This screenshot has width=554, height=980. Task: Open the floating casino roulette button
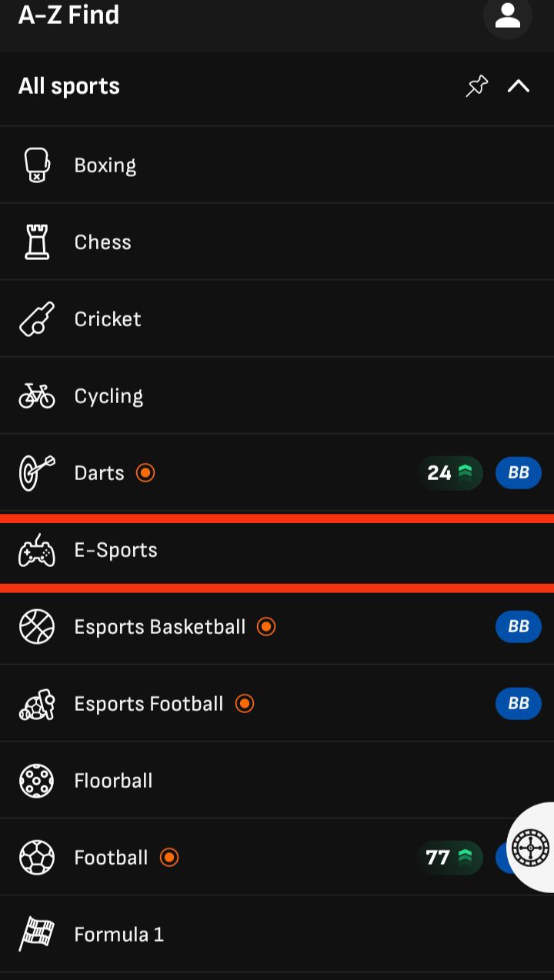531,848
